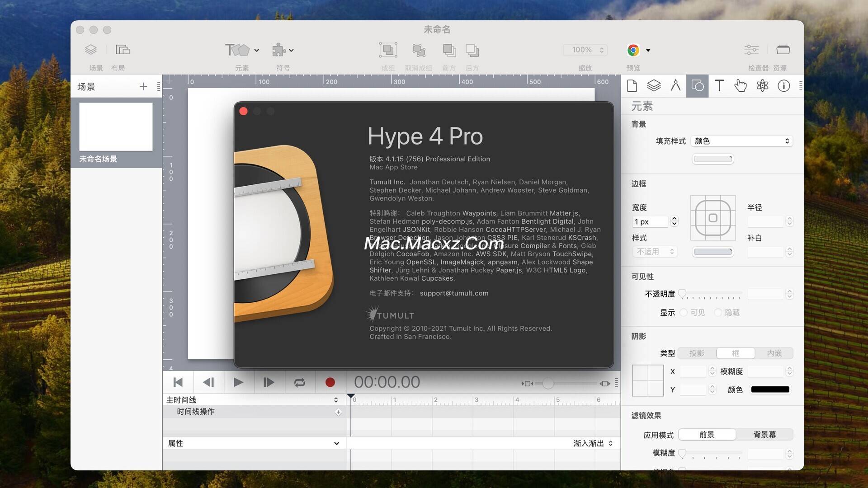Open the Resources (资源) library icon
Screen dimensions: 868x488
783,50
